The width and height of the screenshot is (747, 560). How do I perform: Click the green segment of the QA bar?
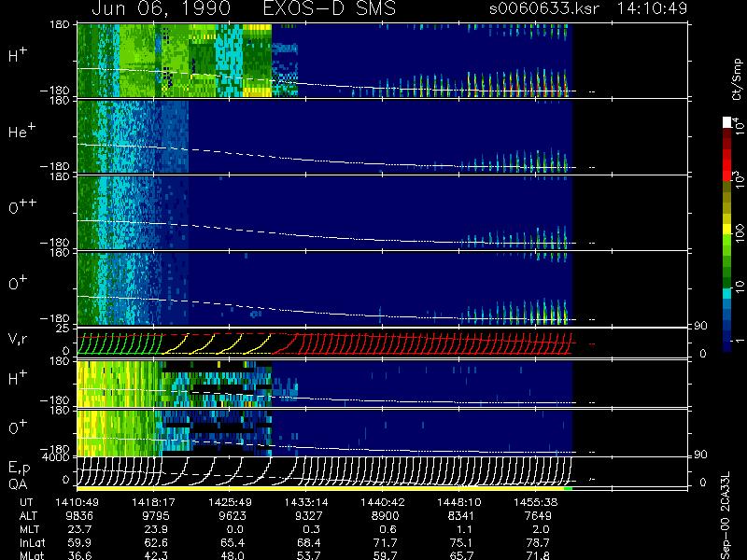(x=568, y=488)
